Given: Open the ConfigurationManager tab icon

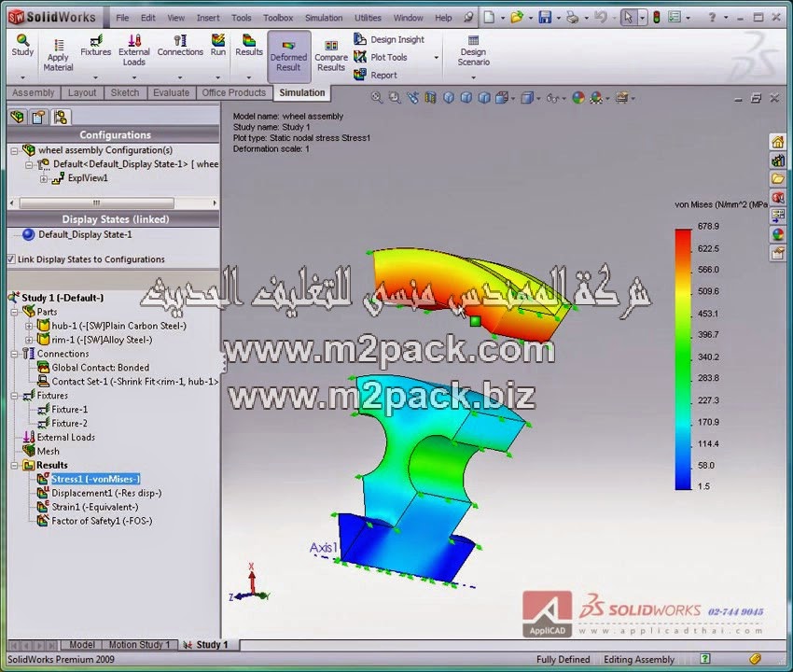Looking at the screenshot, I should pyautogui.click(x=61, y=118).
